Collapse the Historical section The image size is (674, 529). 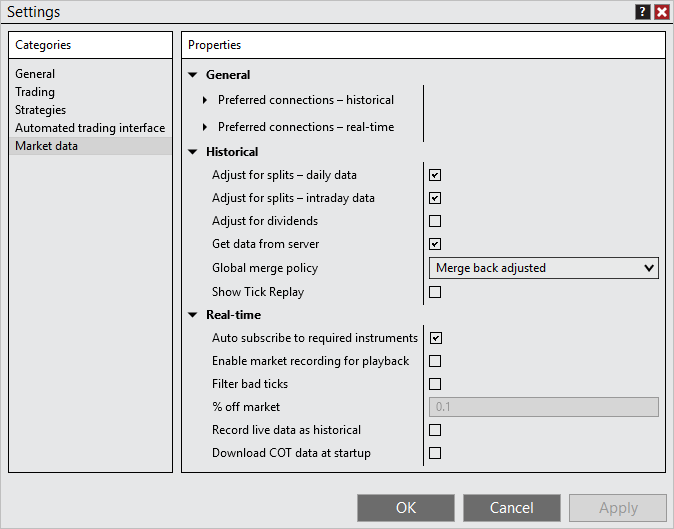click(193, 152)
